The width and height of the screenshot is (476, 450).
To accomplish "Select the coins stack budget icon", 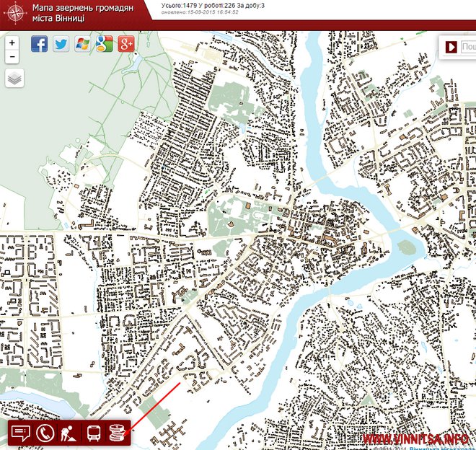I will (x=117, y=433).
